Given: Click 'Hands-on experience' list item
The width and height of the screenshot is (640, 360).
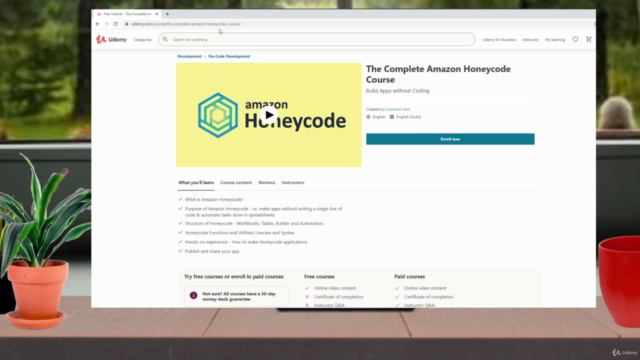Looking at the screenshot, I should point(246,242).
